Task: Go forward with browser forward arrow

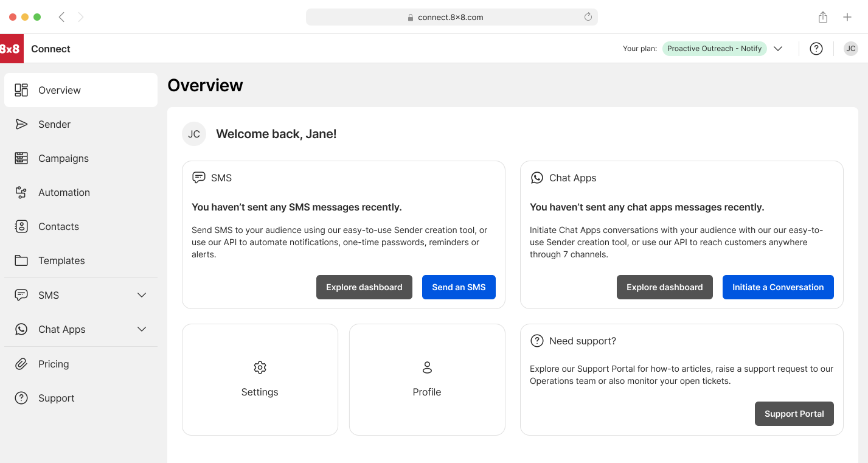Action: click(x=81, y=17)
